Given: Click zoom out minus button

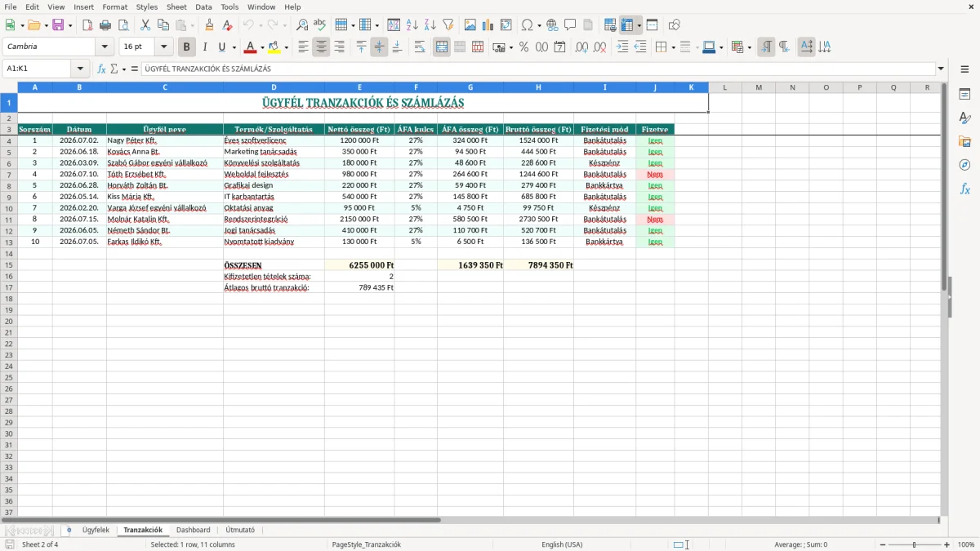Looking at the screenshot, I should (883, 544).
